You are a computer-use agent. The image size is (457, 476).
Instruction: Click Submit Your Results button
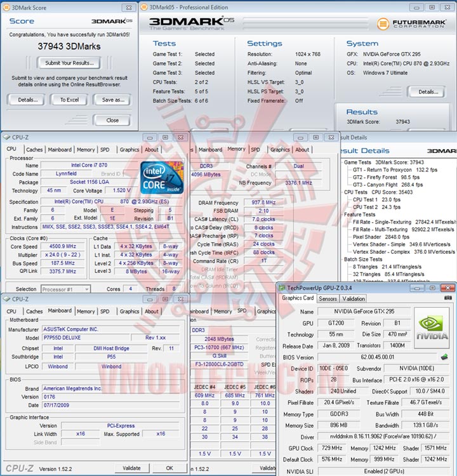(69, 63)
